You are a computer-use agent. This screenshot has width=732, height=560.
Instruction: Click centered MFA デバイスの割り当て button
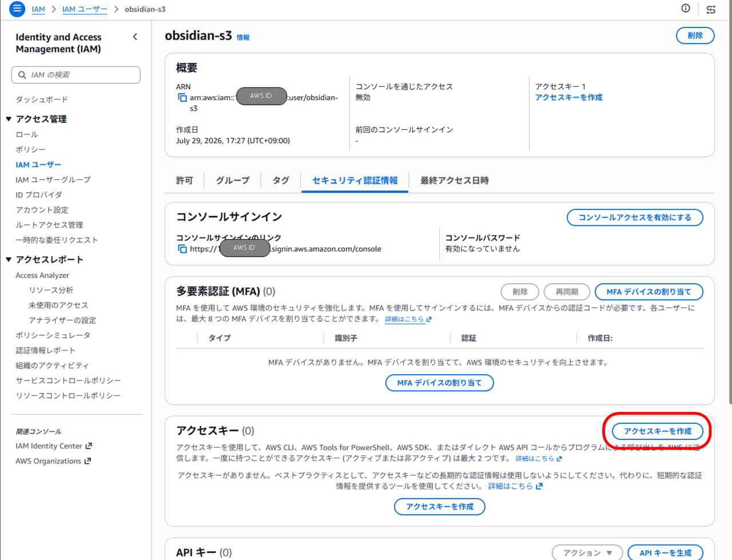coord(440,383)
